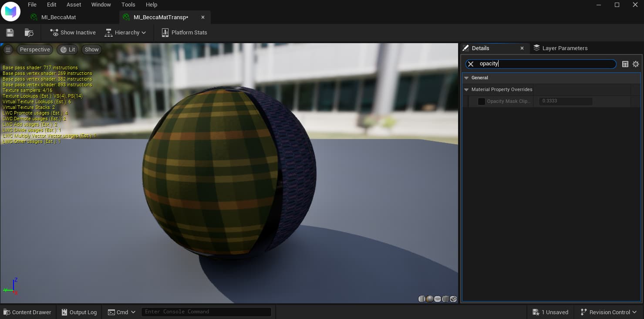
Task: Open the Asset menu
Action: [x=74, y=5]
